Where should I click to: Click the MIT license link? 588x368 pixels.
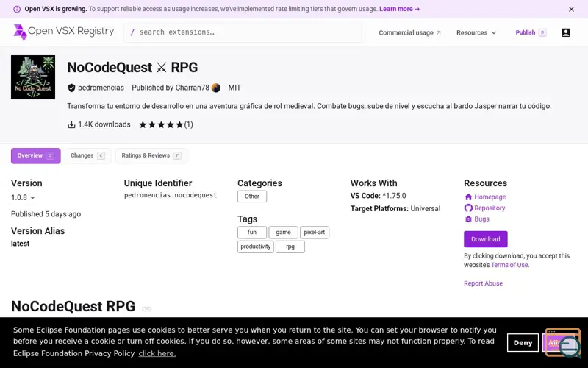pos(234,88)
